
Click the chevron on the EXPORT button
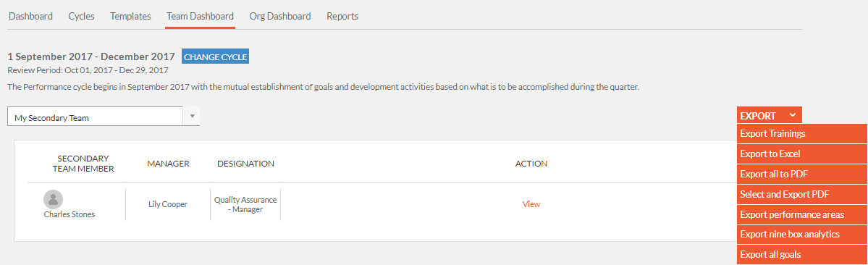point(793,116)
